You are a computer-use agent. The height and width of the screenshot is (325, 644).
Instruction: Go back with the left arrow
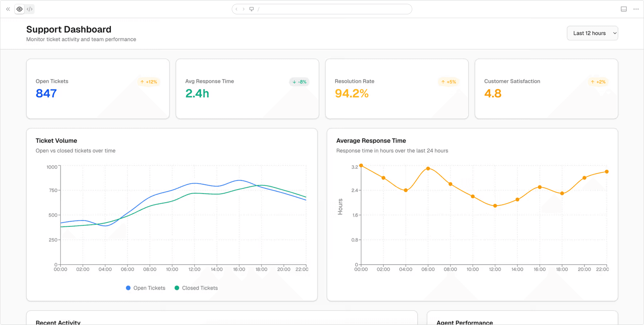point(236,9)
